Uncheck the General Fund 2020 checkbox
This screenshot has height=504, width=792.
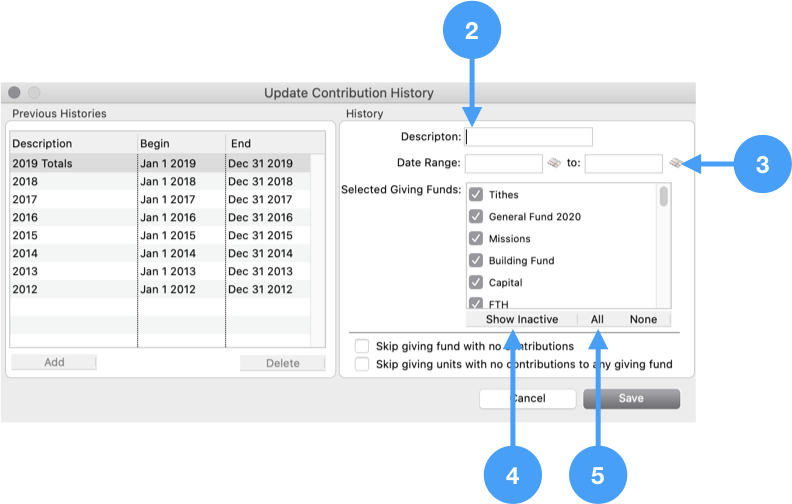click(476, 217)
